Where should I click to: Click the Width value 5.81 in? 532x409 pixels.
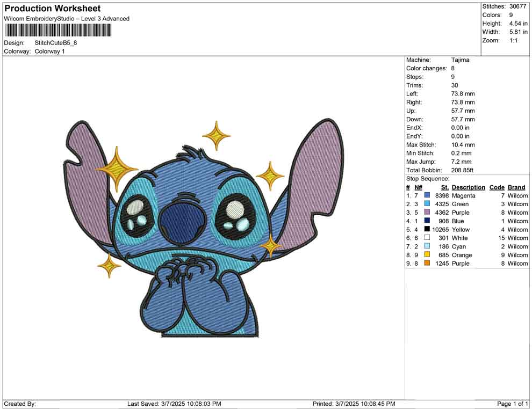point(518,32)
